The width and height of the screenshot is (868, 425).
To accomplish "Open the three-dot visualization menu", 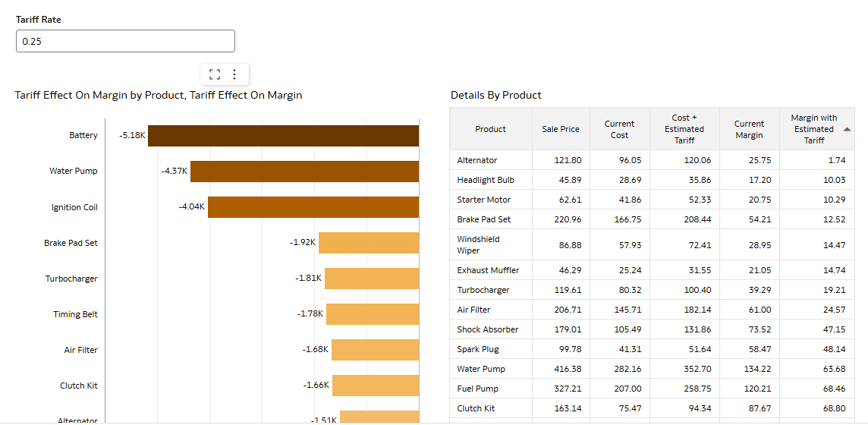I will point(234,74).
